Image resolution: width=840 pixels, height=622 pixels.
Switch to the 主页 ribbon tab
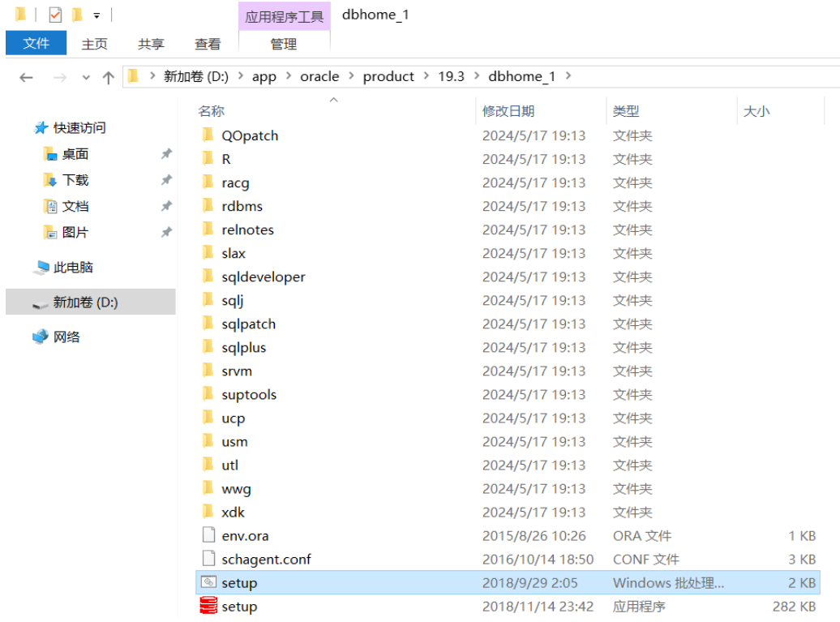coord(94,44)
